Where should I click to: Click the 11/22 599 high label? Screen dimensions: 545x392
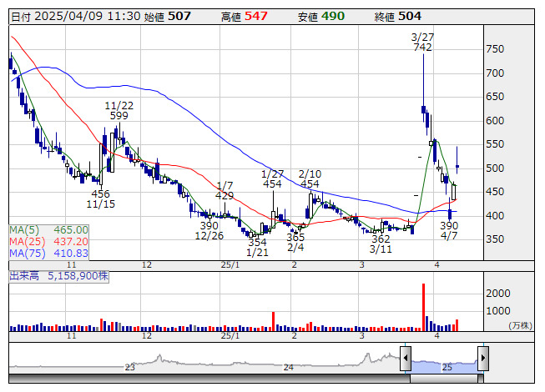(x=119, y=110)
